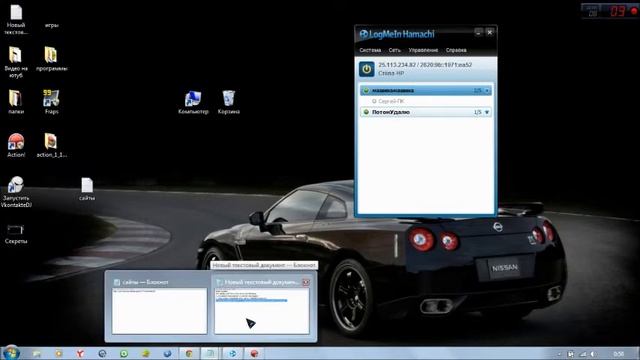640x360 pixels.
Task: Click the system tray clock
Action: [x=619, y=354]
